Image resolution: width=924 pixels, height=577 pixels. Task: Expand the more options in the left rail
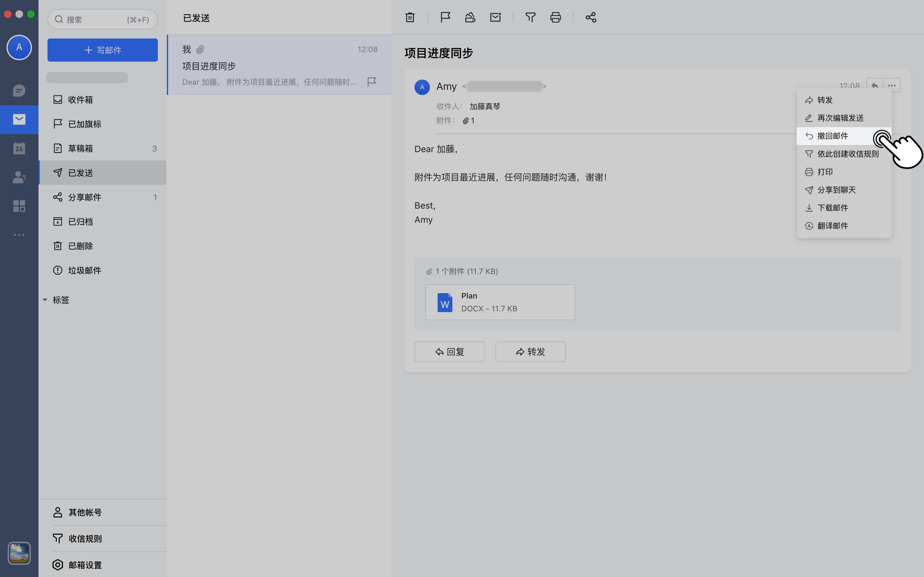tap(19, 235)
